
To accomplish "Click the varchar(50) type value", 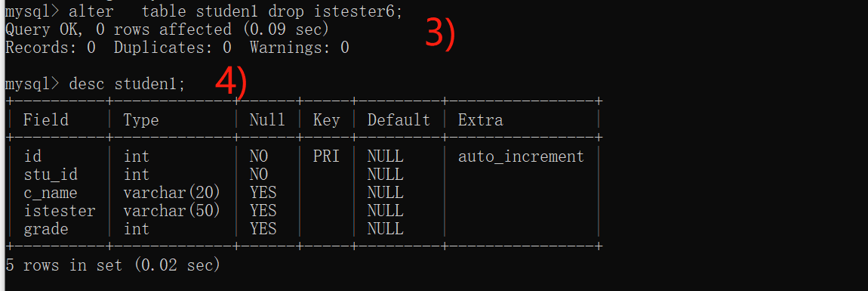I will 172,211.
